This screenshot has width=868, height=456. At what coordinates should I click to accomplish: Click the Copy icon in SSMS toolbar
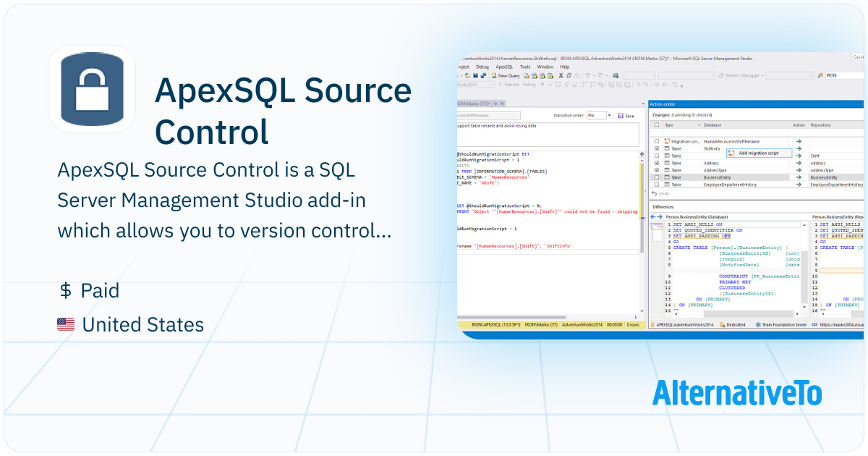[569, 76]
